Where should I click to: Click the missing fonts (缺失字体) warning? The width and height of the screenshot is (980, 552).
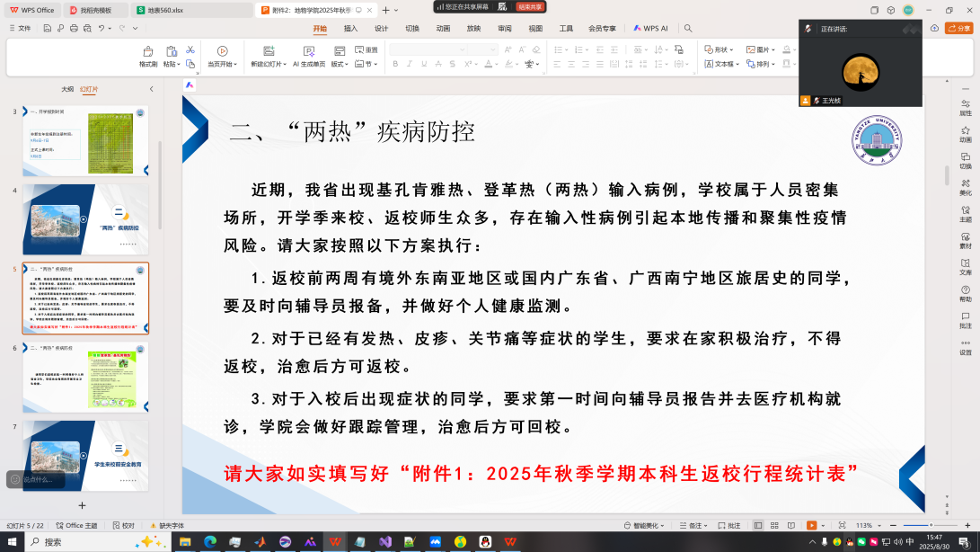167,525
